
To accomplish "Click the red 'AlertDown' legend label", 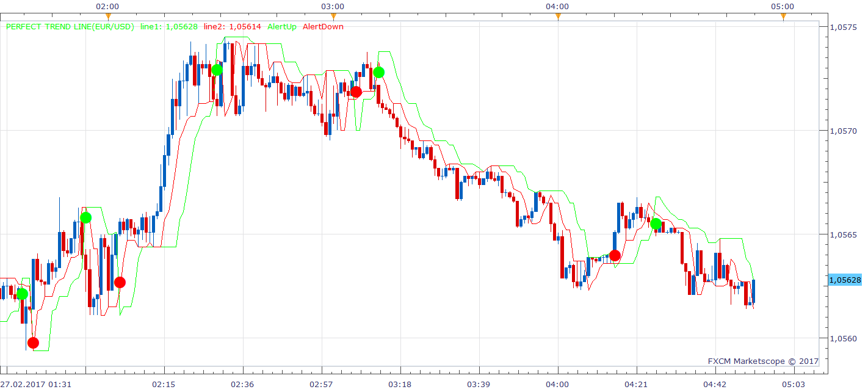I will (x=323, y=27).
